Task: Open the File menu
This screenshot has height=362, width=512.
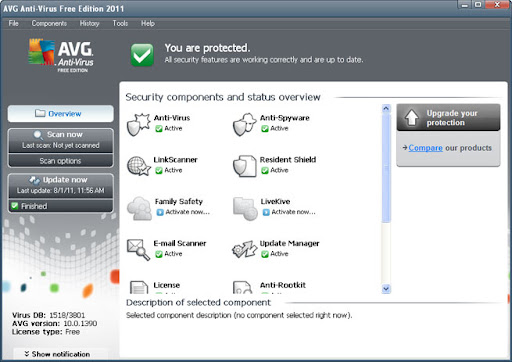Action: tap(14, 23)
